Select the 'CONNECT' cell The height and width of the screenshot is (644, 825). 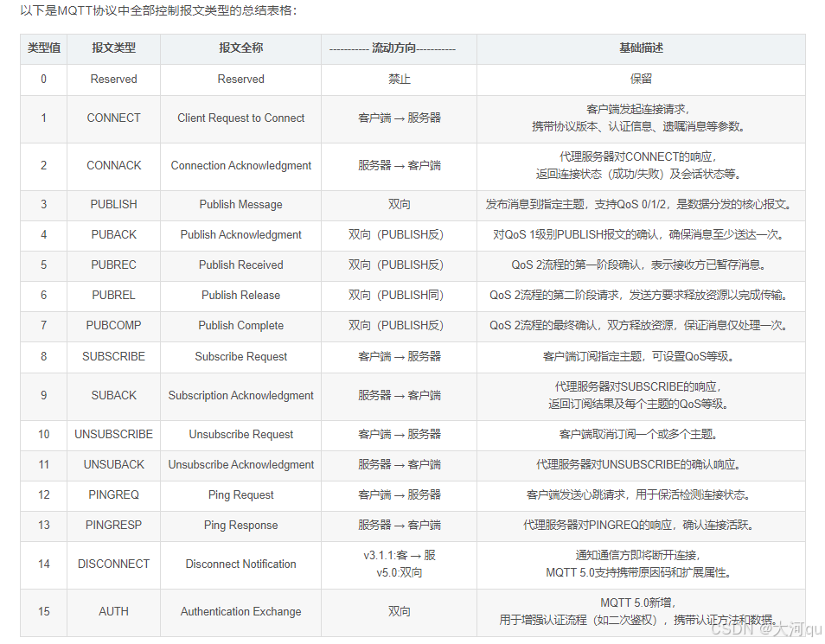tap(113, 118)
